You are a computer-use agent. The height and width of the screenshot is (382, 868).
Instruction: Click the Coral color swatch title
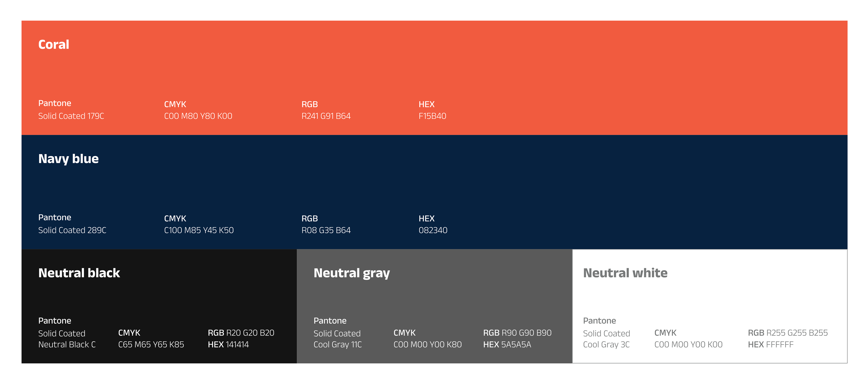point(54,44)
